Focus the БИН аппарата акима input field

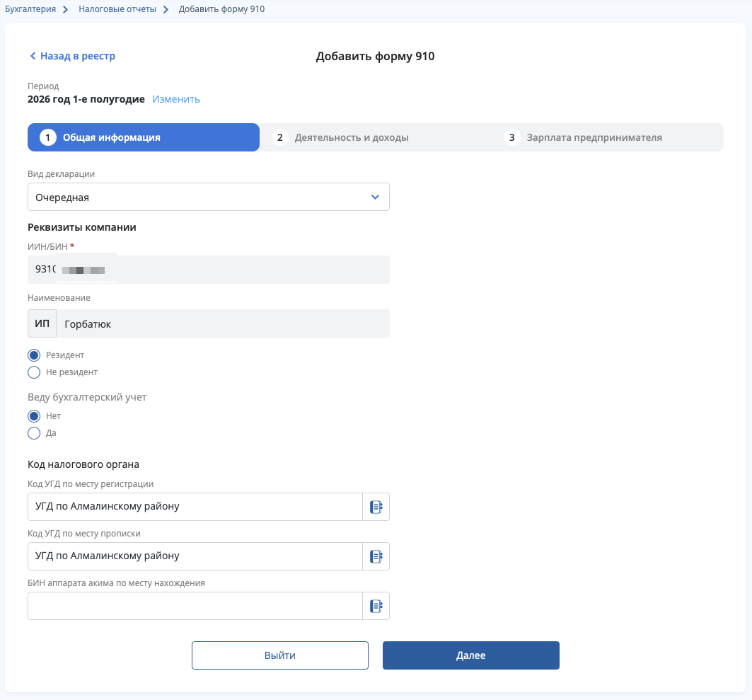click(195, 606)
